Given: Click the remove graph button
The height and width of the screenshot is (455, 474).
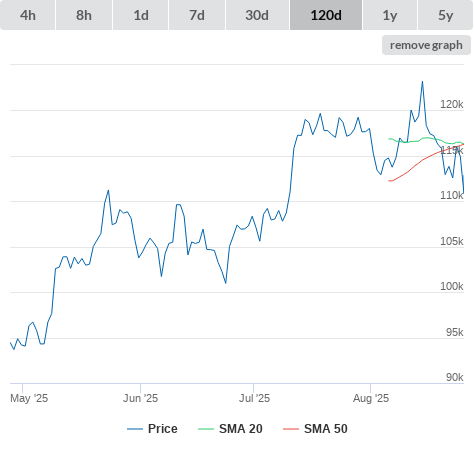Looking at the screenshot, I should pos(426,45).
